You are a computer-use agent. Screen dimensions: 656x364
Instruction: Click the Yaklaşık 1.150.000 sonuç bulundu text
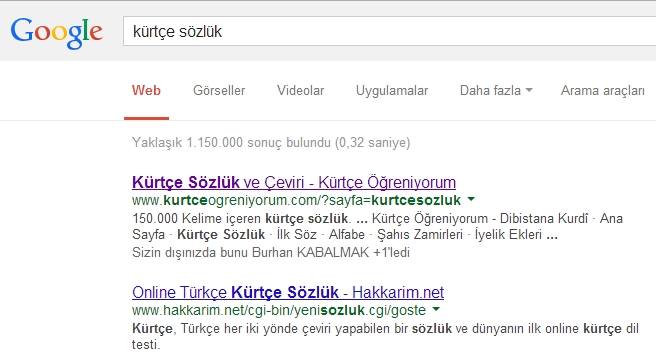pyautogui.click(x=271, y=143)
